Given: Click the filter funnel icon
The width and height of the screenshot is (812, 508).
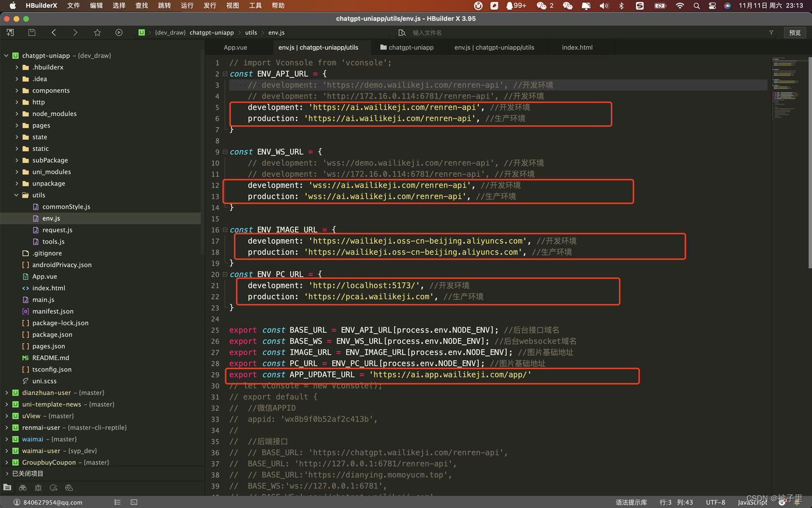Looking at the screenshot, I should [x=771, y=33].
